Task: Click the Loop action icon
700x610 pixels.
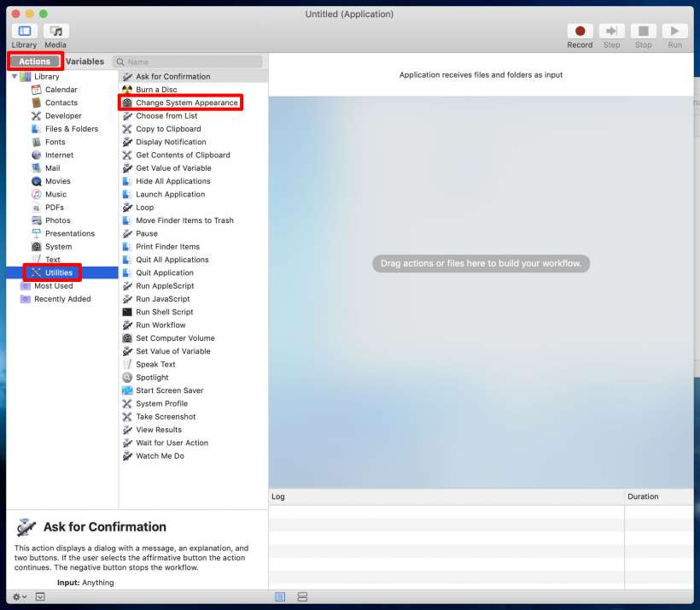Action: point(127,208)
